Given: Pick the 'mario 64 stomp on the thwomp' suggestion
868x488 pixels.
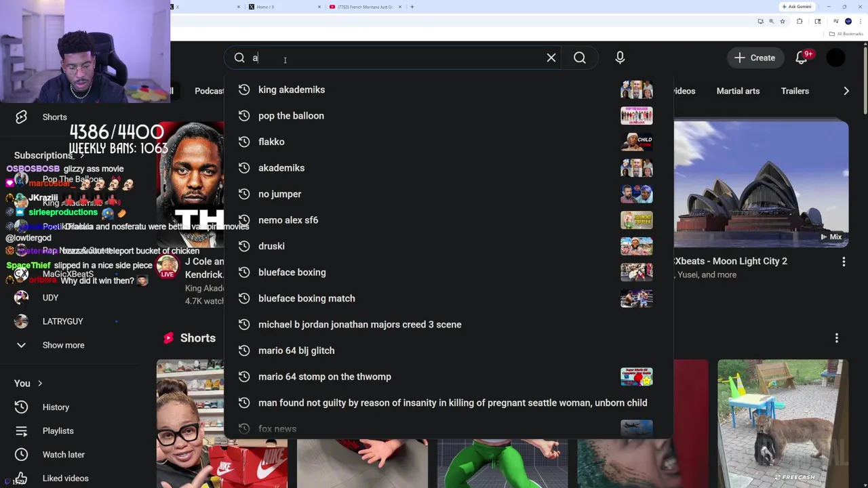Looking at the screenshot, I should point(448,377).
